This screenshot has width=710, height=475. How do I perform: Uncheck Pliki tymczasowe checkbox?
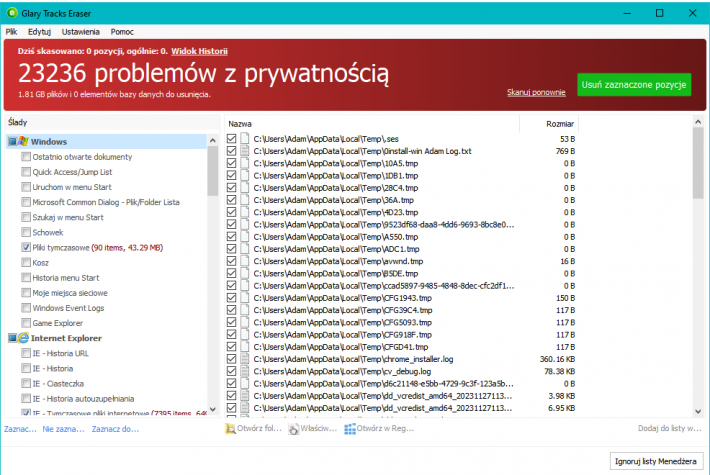(26, 247)
